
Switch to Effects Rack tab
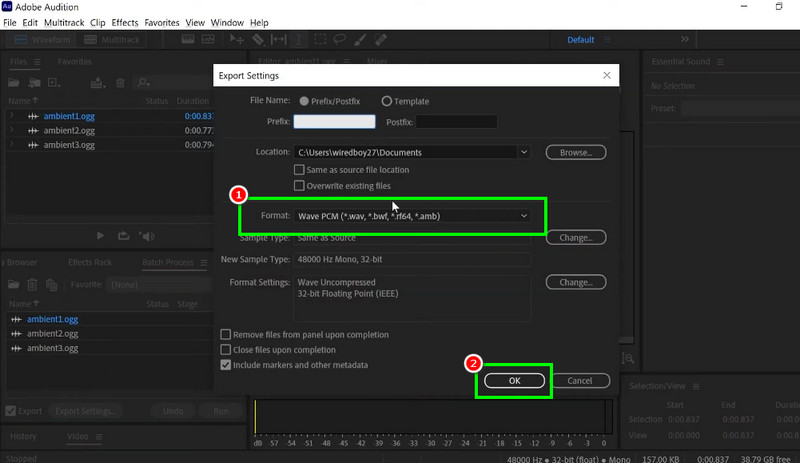pos(90,262)
